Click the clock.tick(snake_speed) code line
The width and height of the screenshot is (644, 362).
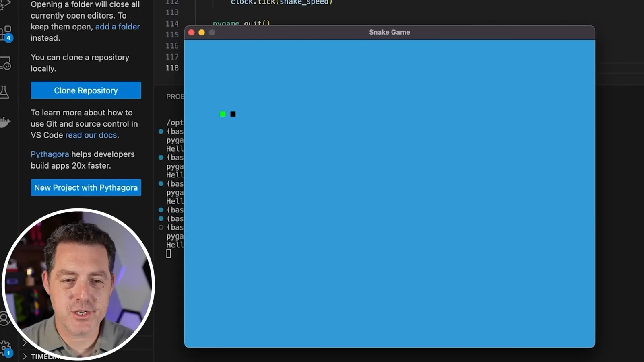[x=282, y=2]
